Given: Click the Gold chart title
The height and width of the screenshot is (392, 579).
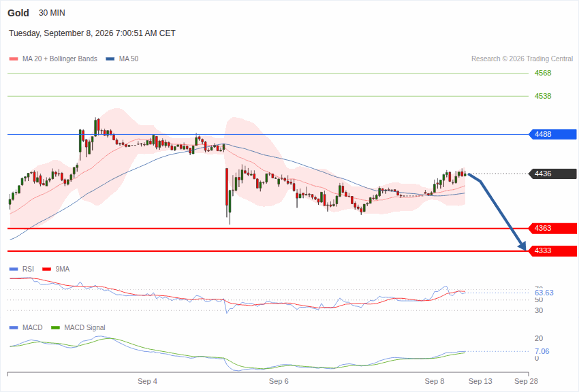Looking at the screenshot, I should [x=18, y=13].
